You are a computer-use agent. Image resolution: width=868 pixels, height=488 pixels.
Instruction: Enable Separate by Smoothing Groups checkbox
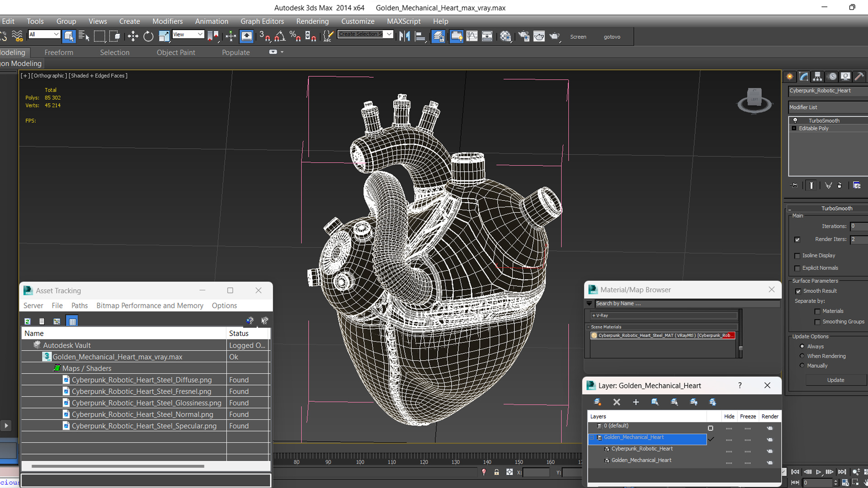pyautogui.click(x=817, y=322)
